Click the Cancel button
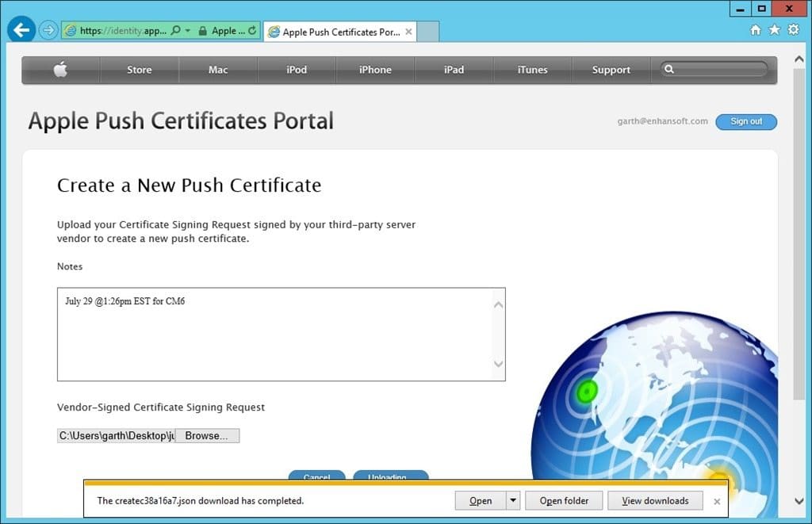The height and width of the screenshot is (524, 812). [x=317, y=476]
